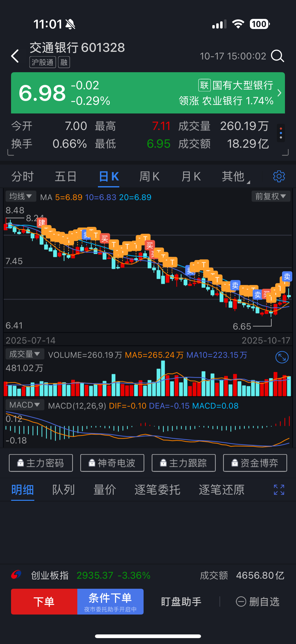
Task: Tap the green 6.98 price banner
Action: (148, 93)
